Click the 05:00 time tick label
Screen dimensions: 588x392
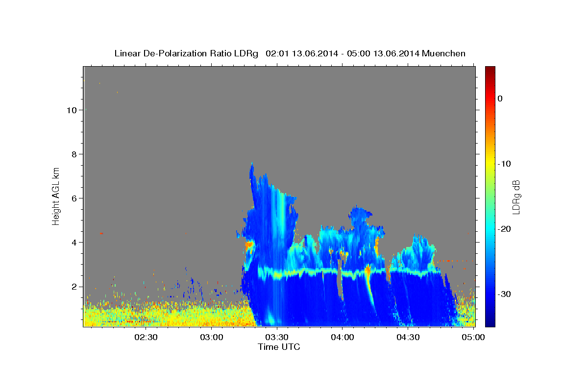(473, 337)
